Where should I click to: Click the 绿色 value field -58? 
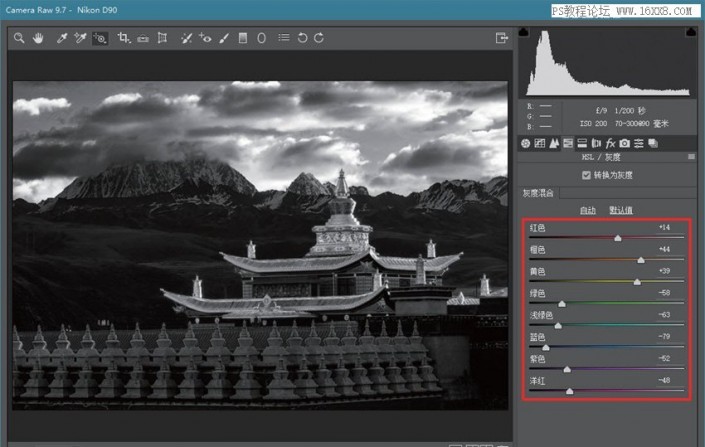664,293
